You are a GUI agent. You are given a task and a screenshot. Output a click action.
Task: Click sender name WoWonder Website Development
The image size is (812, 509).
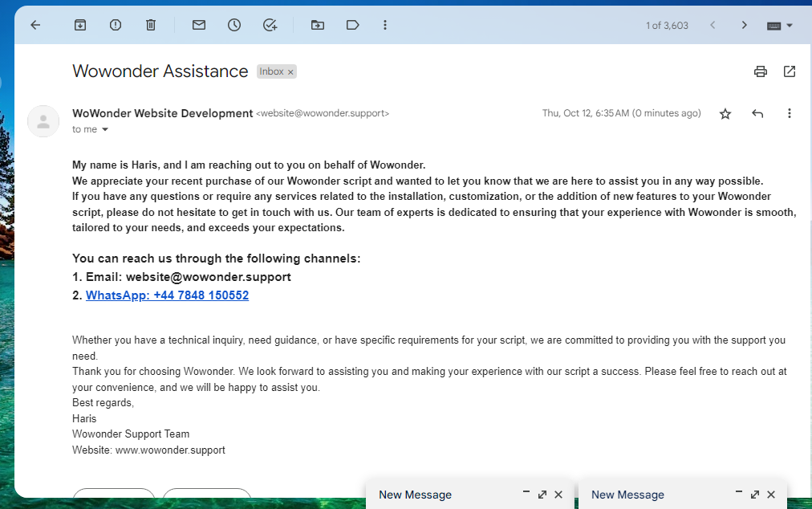pos(163,113)
